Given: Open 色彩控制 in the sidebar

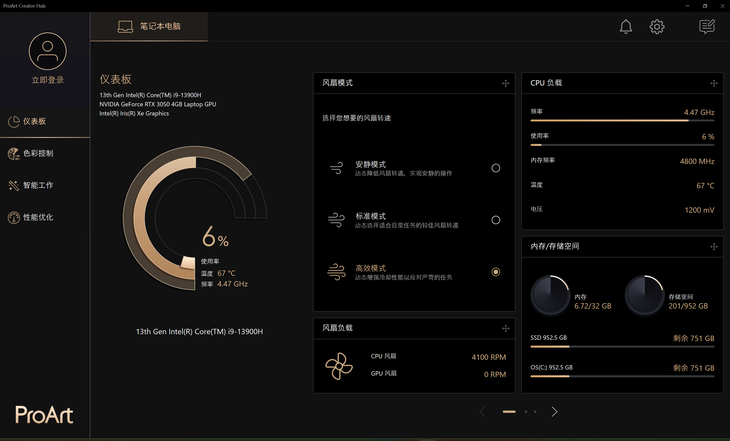Looking at the screenshot, I should [x=45, y=153].
